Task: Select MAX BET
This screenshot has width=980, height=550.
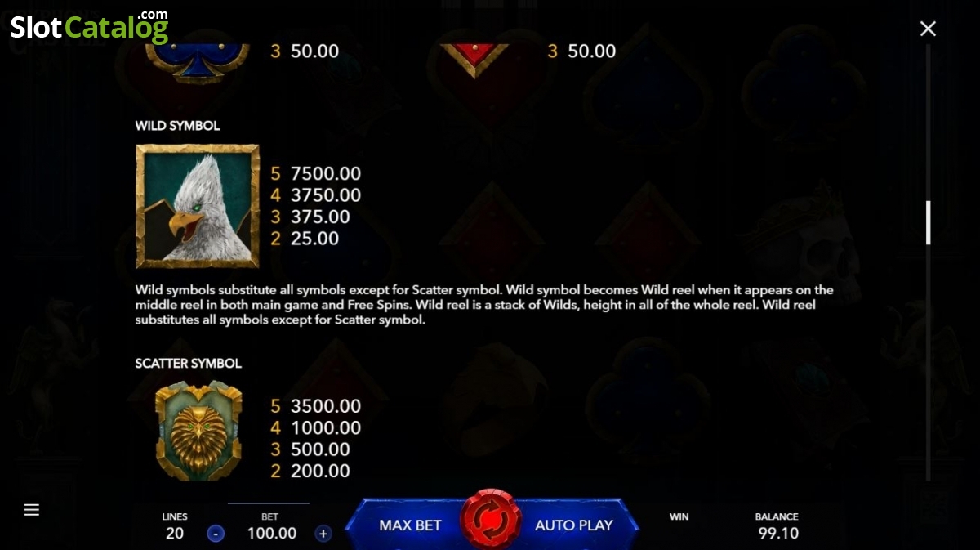Action: click(x=410, y=525)
